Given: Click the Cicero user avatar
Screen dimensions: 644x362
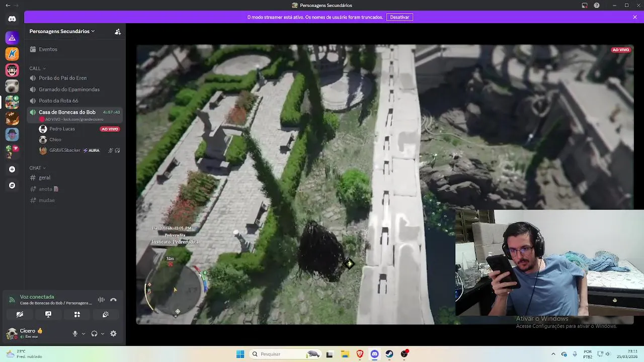Looking at the screenshot, I should 12,333.
